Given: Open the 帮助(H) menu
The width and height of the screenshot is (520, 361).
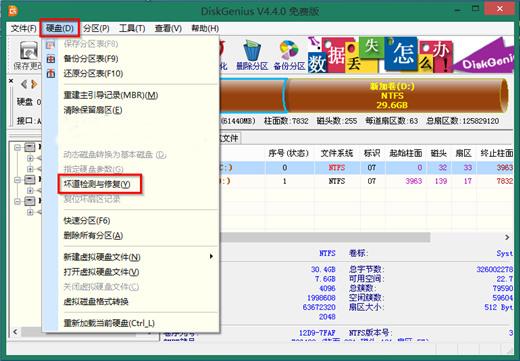Looking at the screenshot, I should tap(205, 28).
